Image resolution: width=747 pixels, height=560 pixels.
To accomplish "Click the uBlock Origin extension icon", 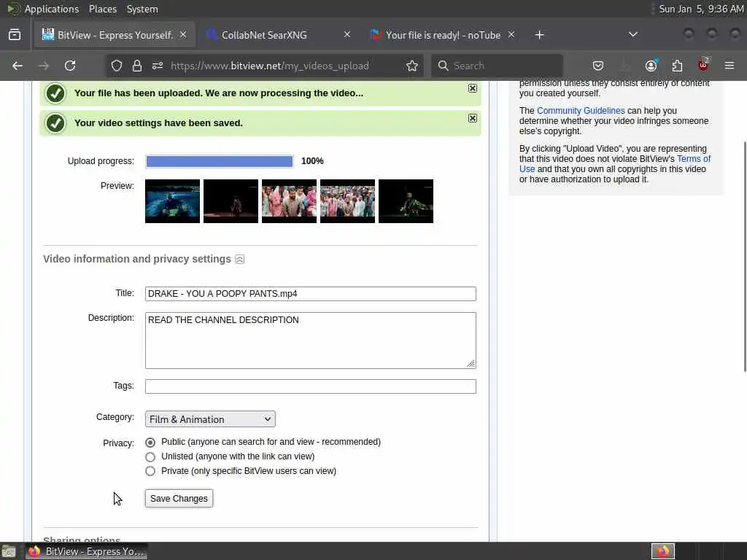I will pyautogui.click(x=703, y=65).
